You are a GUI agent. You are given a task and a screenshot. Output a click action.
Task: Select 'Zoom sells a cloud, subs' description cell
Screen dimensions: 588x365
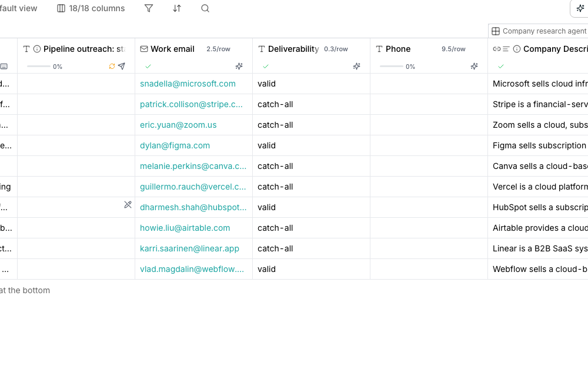pos(538,125)
